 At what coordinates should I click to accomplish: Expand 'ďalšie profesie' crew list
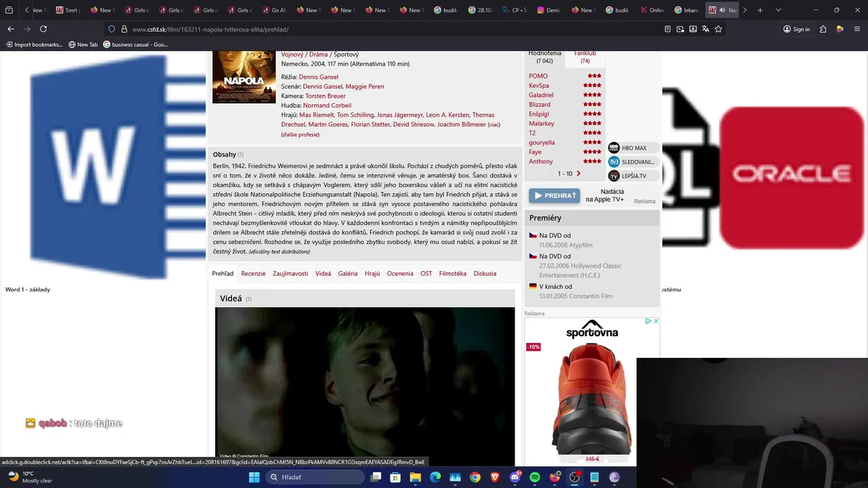(x=300, y=135)
